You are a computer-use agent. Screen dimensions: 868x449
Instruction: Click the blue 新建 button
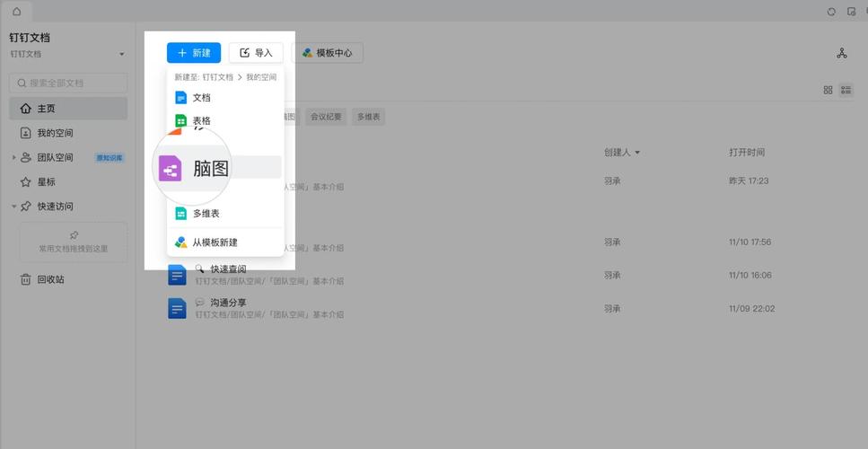194,53
